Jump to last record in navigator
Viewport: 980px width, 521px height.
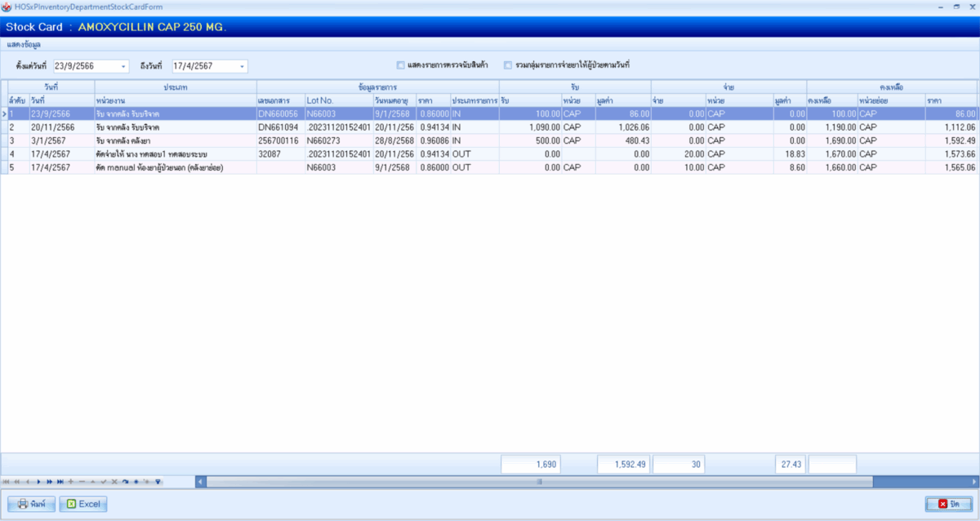tap(60, 482)
